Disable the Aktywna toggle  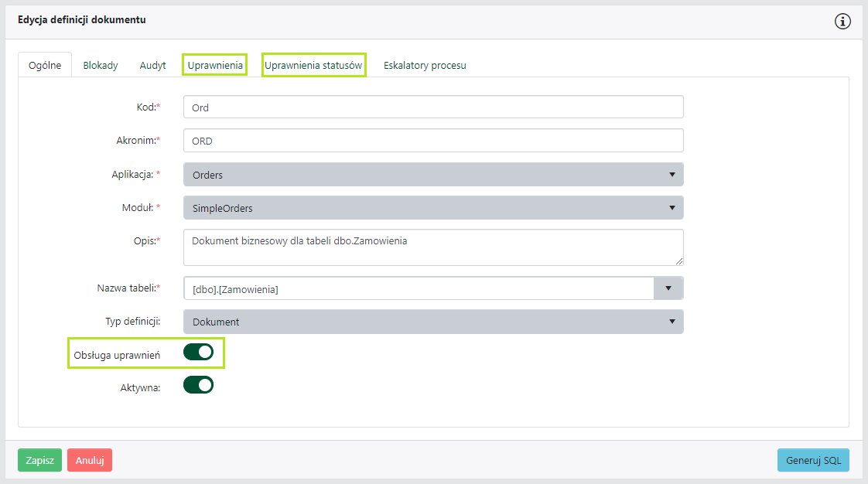pyautogui.click(x=198, y=385)
